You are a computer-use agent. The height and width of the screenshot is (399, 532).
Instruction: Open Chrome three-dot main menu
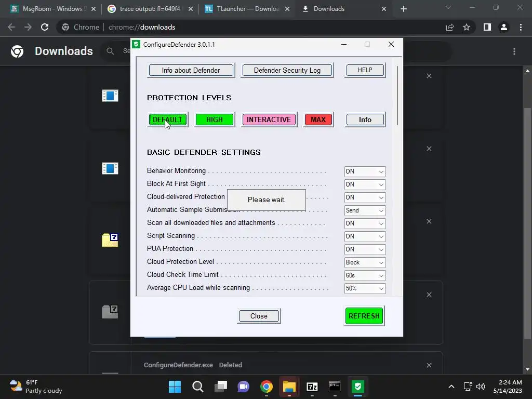(521, 27)
